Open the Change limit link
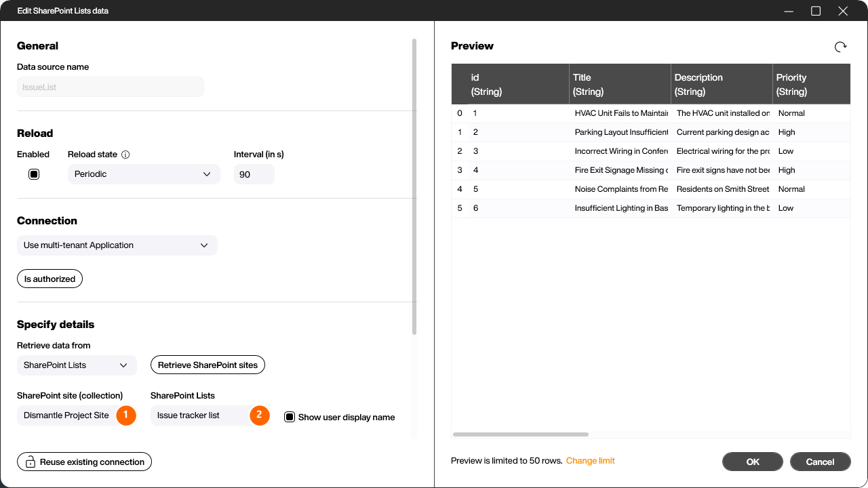This screenshot has height=488, width=868. (590, 461)
